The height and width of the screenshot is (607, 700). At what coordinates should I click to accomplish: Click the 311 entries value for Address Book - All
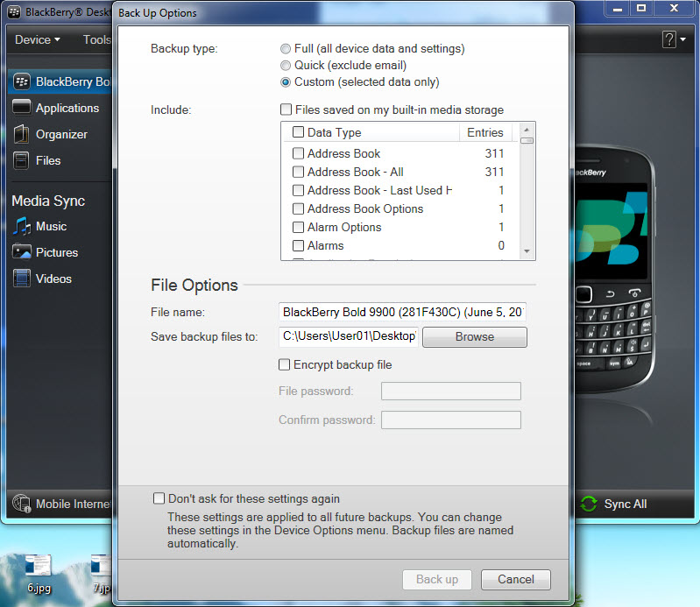tap(494, 172)
